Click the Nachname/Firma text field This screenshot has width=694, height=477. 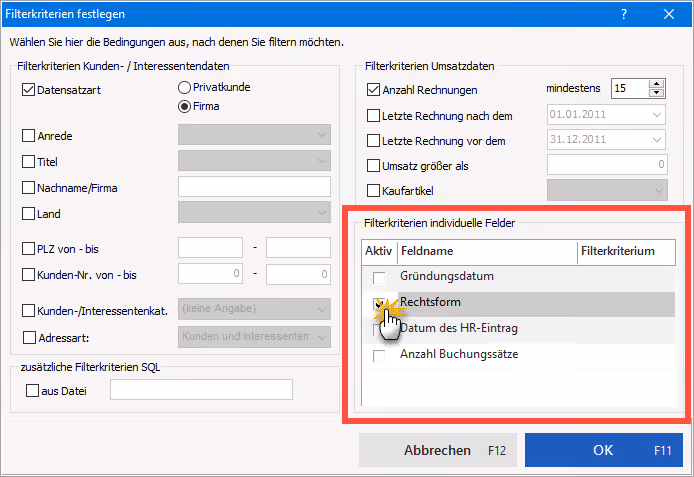[254, 187]
